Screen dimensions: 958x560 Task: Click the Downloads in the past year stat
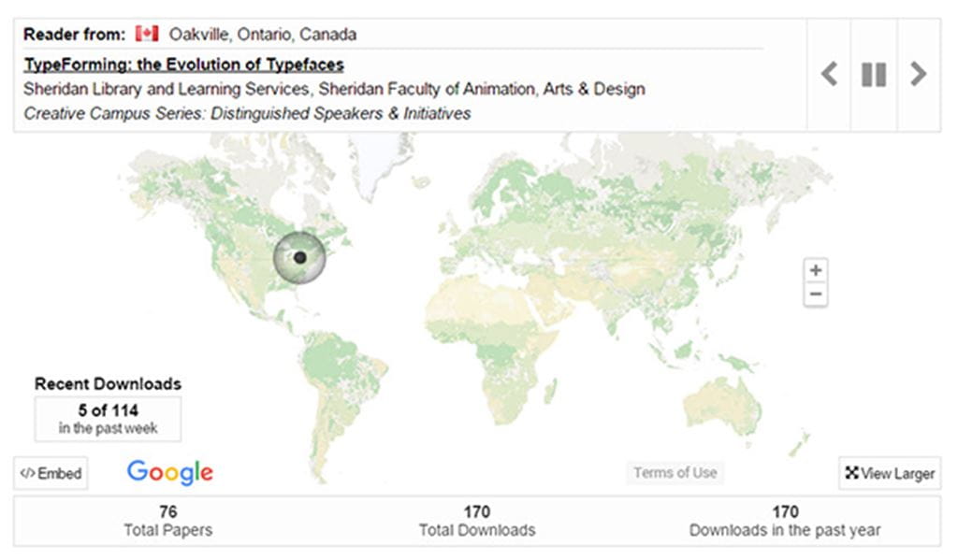point(785,521)
